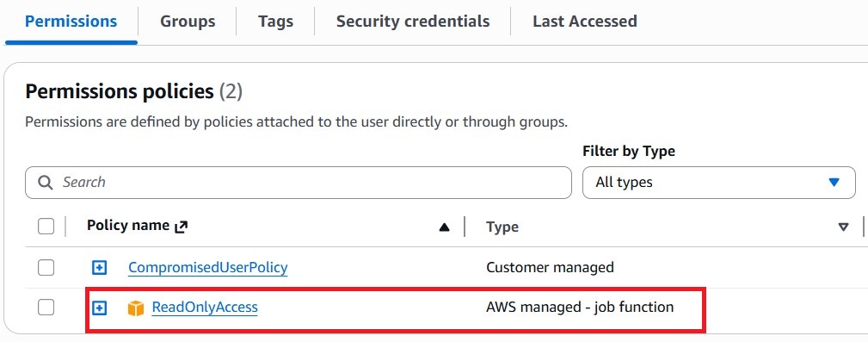Click the 'Customer managed' type cell
This screenshot has height=342, width=868.
[x=550, y=267]
